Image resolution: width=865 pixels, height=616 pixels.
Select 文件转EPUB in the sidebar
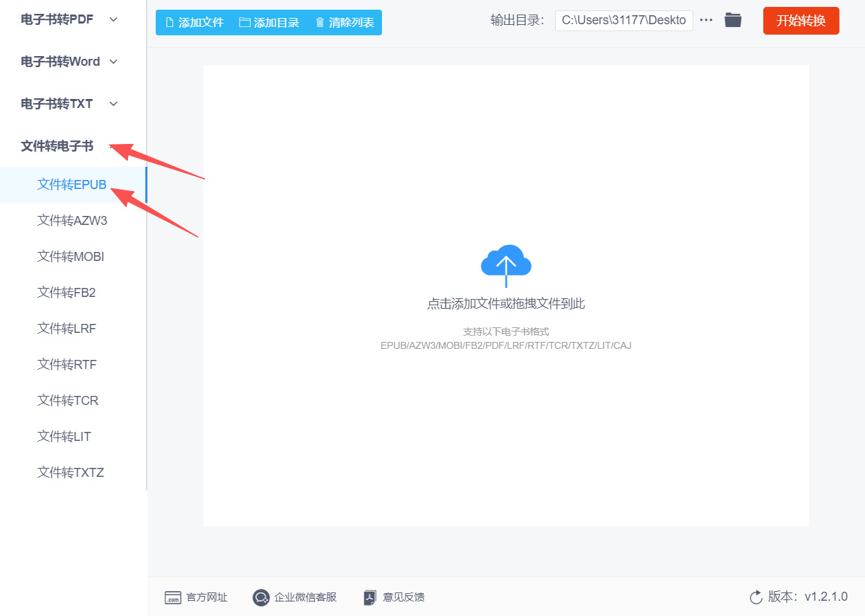click(72, 185)
